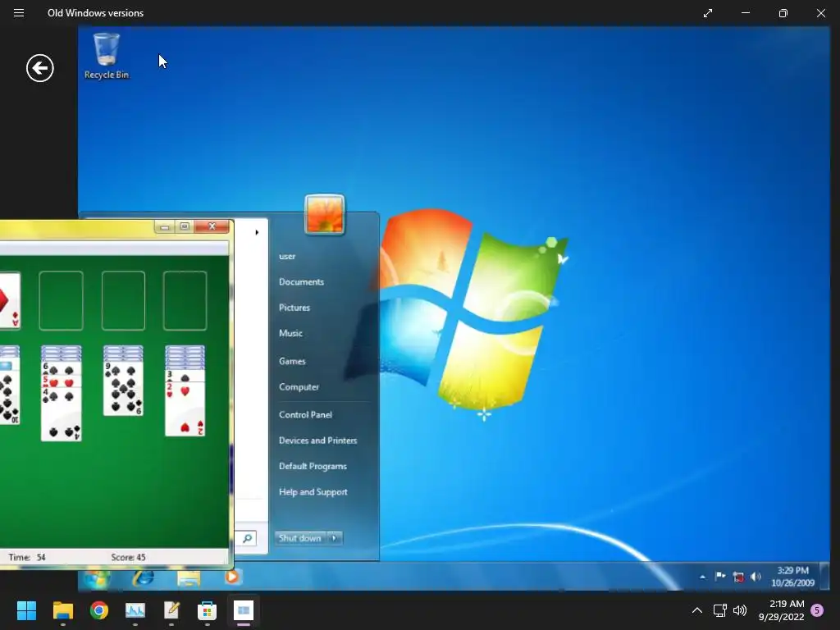
Task: Open Google Chrome from host taskbar
Action: pos(99,610)
